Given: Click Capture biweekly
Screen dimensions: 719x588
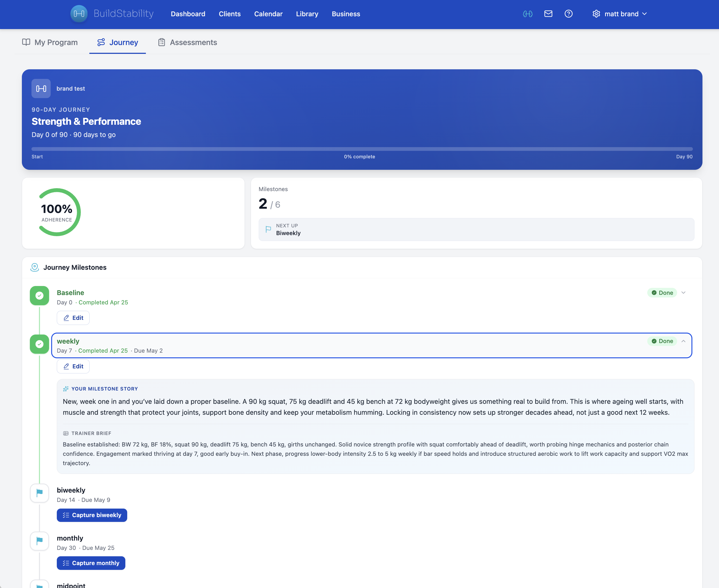Looking at the screenshot, I should (92, 515).
